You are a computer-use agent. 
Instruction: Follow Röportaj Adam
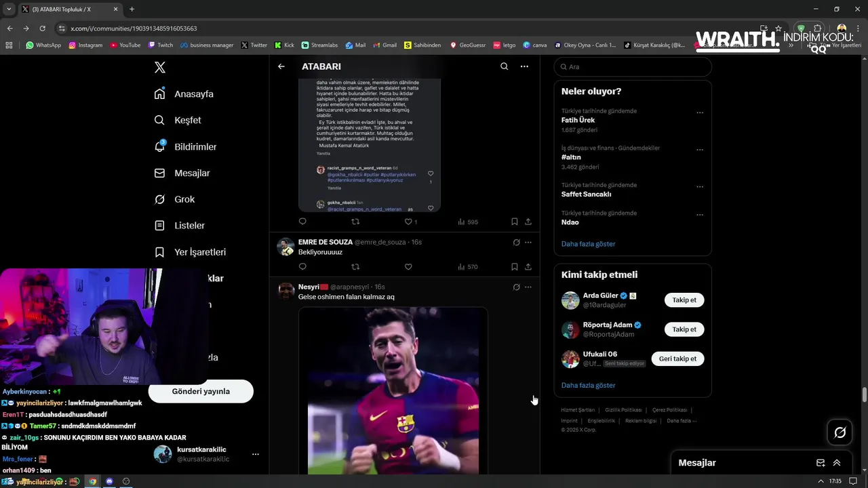684,329
